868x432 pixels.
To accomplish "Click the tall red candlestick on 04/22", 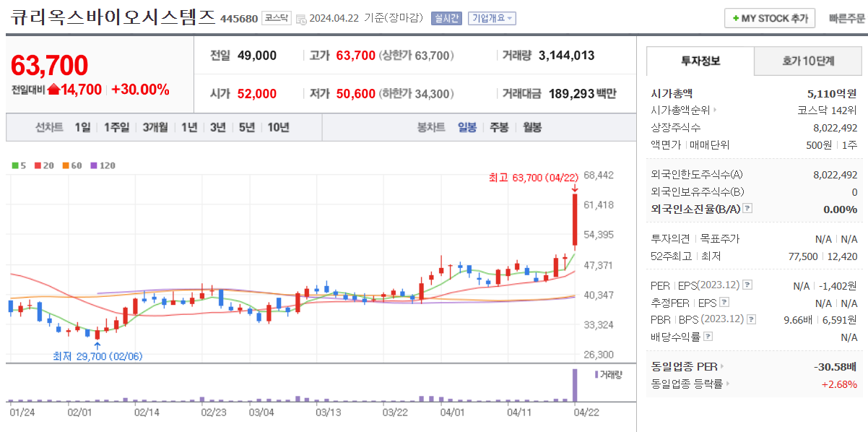I will 575,220.
